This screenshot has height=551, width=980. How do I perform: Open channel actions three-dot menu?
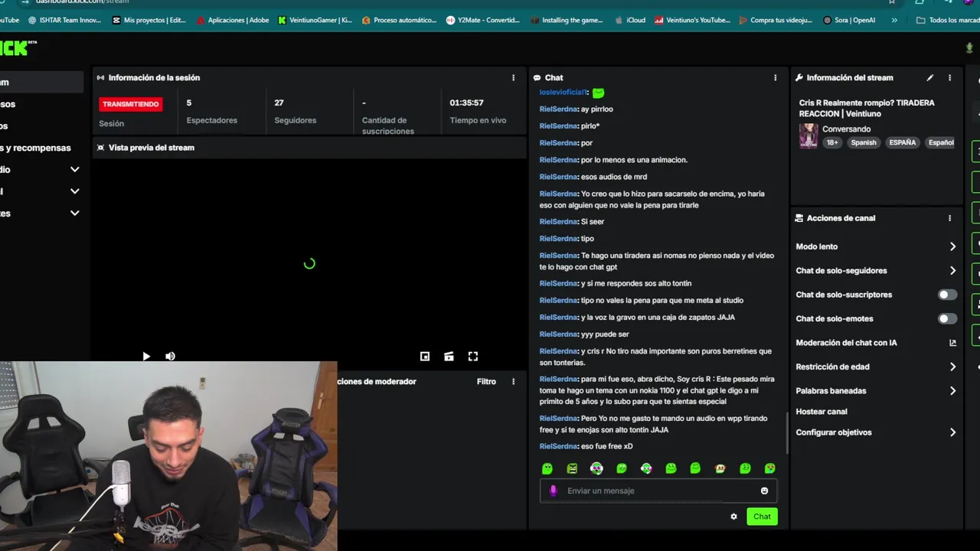[x=949, y=218]
